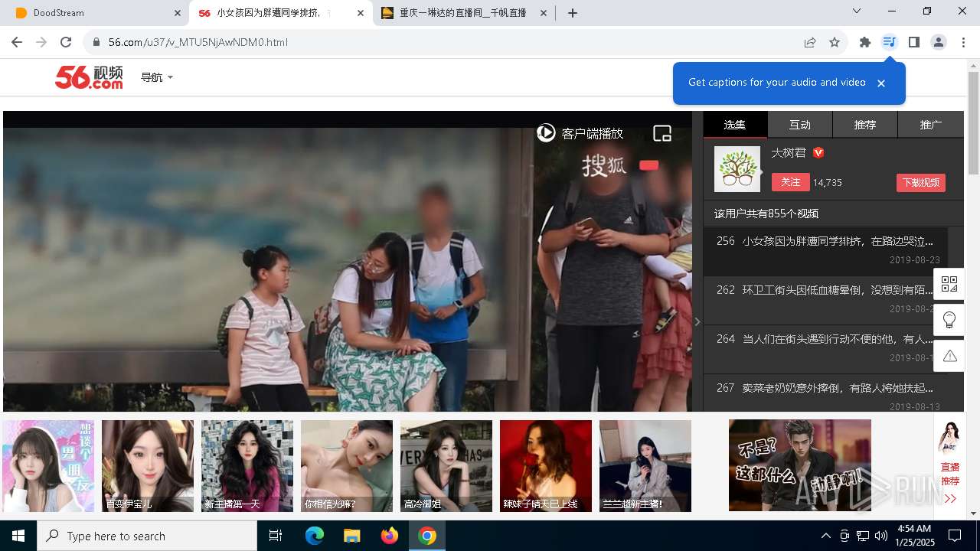This screenshot has width=980, height=551.
Task: Launch Firefox from taskbar
Action: 389,536
